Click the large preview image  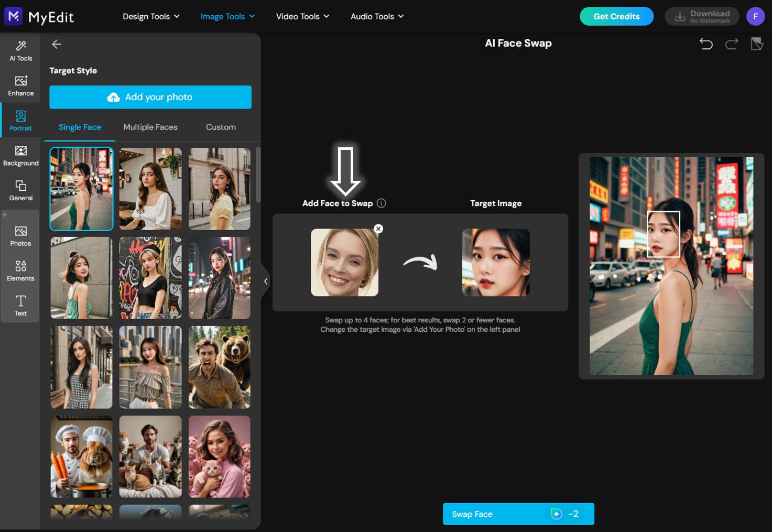[671, 266]
